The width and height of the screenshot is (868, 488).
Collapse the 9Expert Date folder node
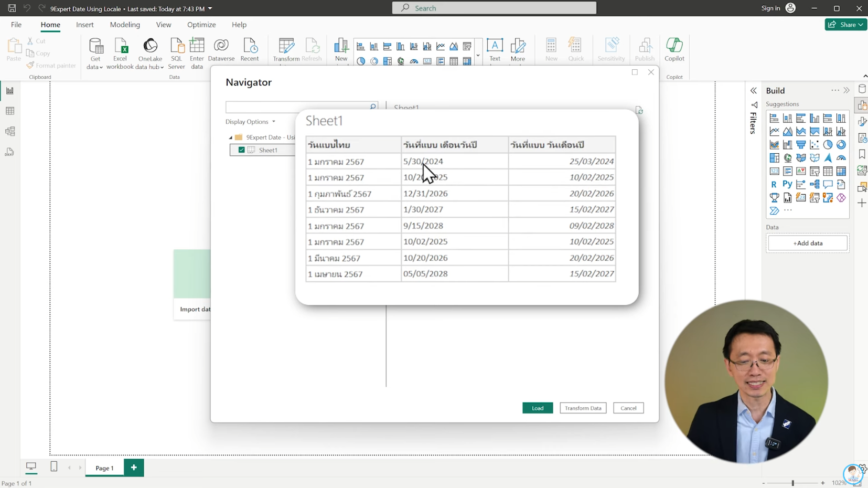click(230, 137)
